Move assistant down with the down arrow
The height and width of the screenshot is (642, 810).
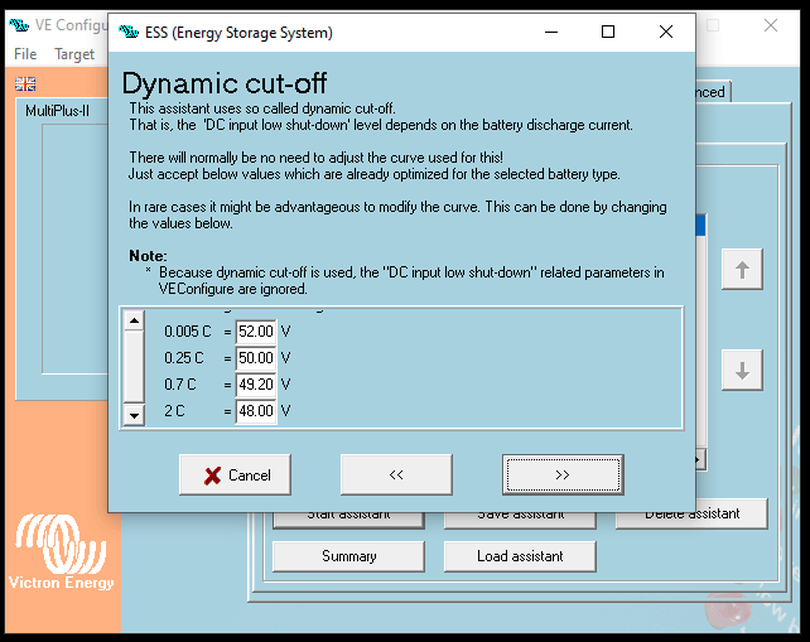[742, 370]
